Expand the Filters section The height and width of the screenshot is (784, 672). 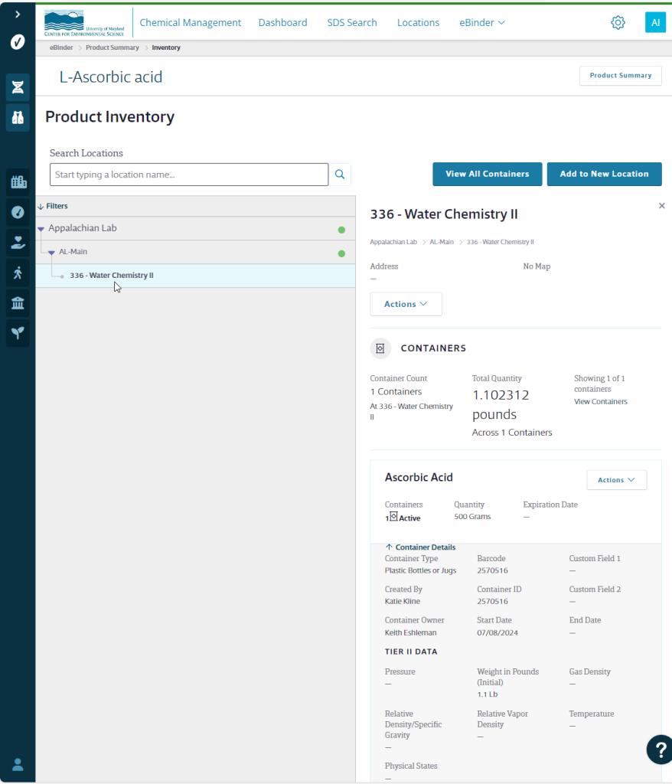53,206
